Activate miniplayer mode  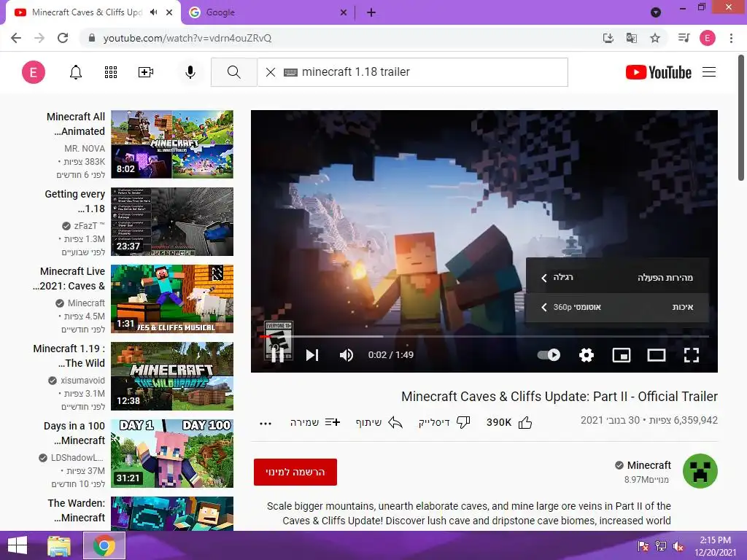click(x=622, y=355)
